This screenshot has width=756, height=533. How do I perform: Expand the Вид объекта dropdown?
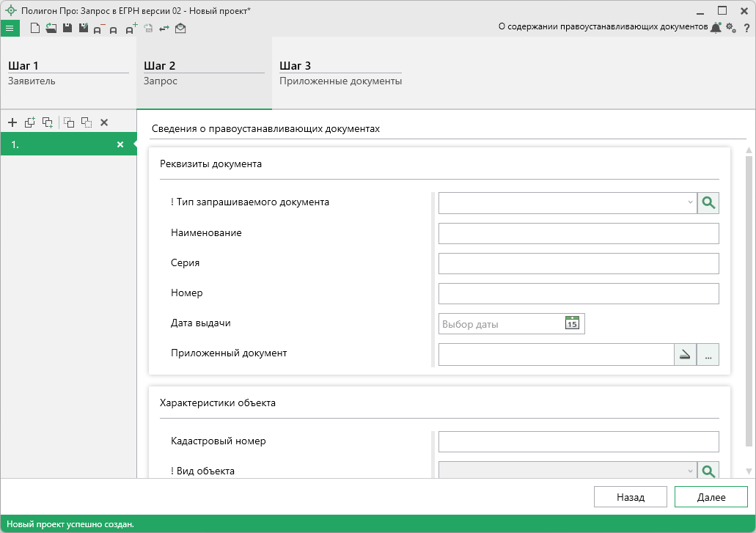(x=689, y=471)
